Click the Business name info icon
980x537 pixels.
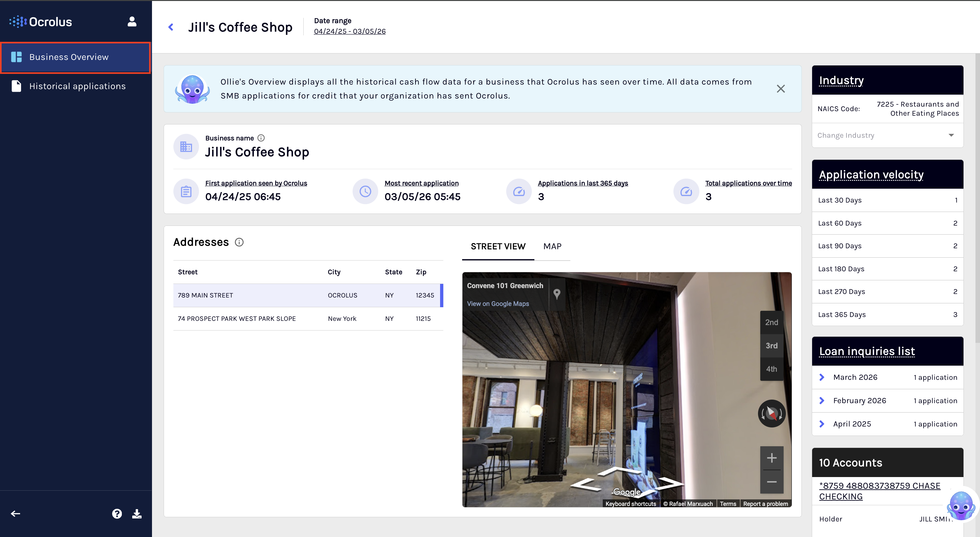[261, 138]
